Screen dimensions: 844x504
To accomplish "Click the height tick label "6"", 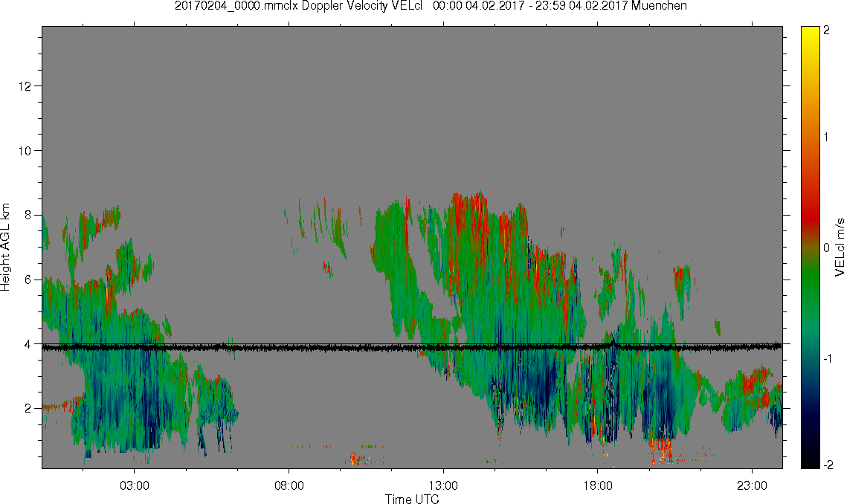I will [28, 280].
